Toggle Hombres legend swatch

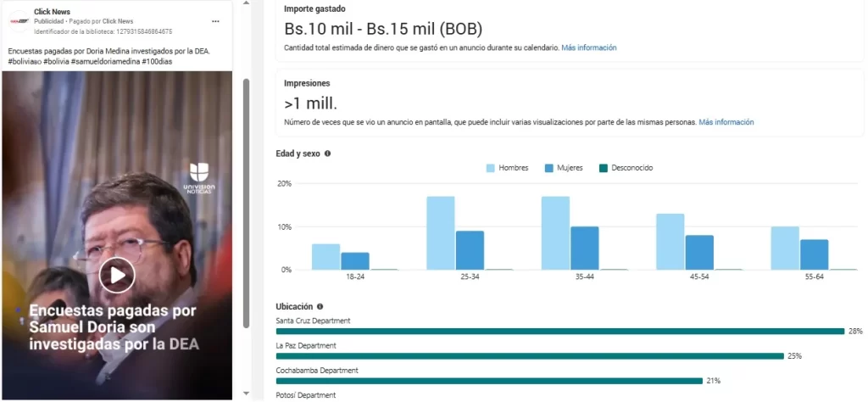[x=491, y=168]
